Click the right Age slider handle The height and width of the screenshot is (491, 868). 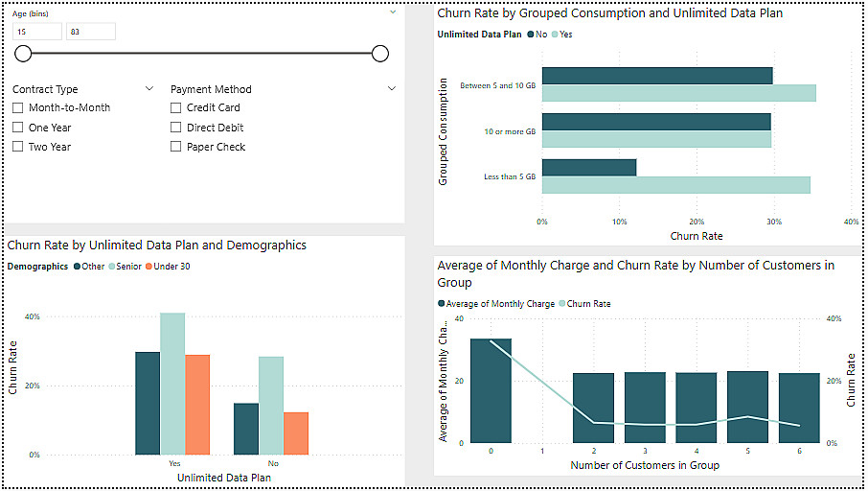coord(379,54)
